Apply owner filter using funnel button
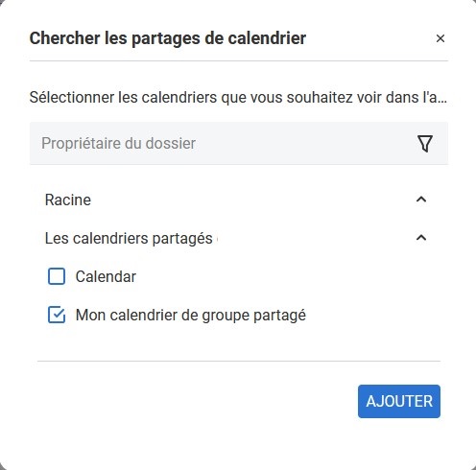Image resolution: width=476 pixels, height=470 pixels. click(425, 143)
